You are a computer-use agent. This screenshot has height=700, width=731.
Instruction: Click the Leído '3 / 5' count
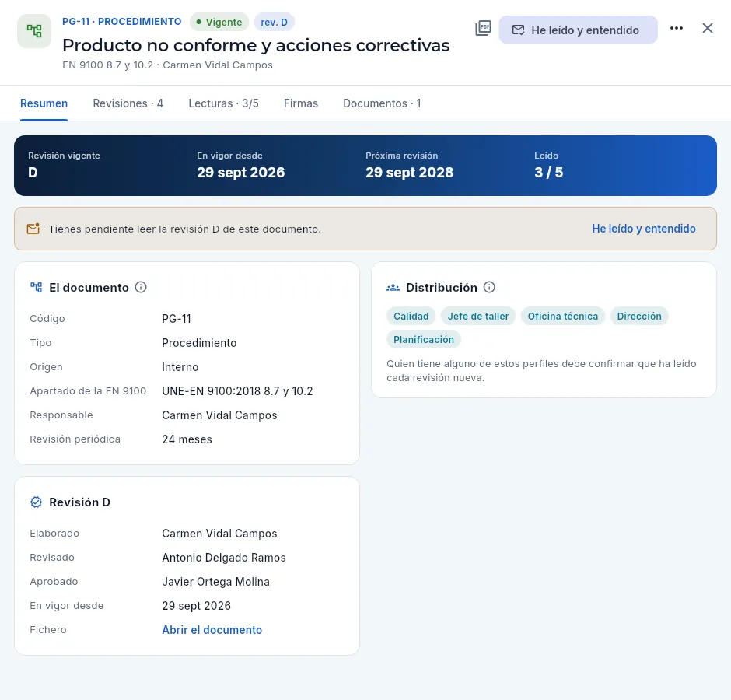[x=549, y=173]
